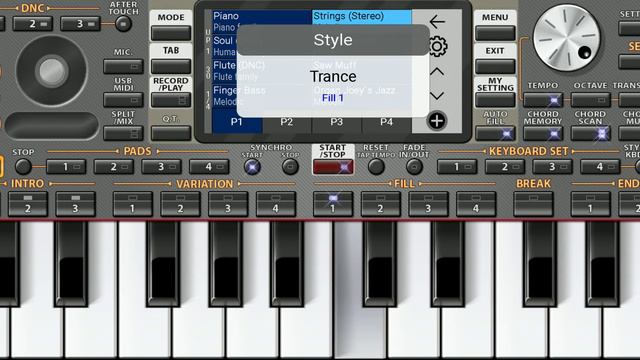Screen dimensions: 640x360
Task: Toggle the AFTER TOUCH round button
Action: 123,24
